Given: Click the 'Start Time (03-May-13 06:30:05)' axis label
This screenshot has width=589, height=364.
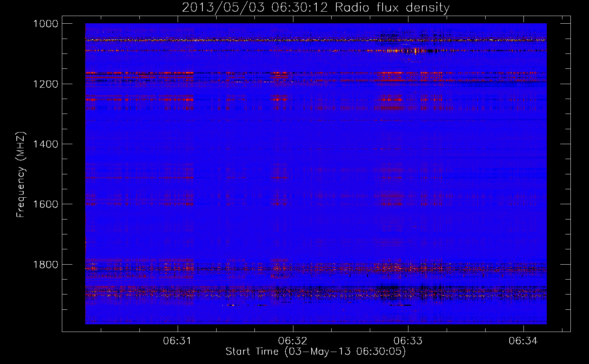Looking at the screenshot, I should click(316, 352).
